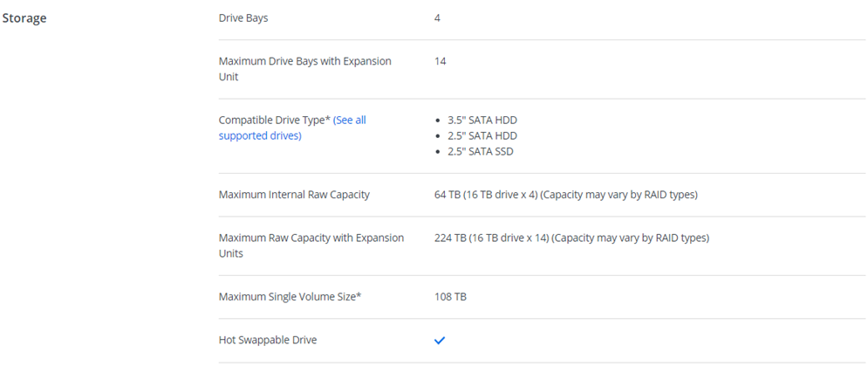Select the Drive Bays label
Image resolution: width=868 pixels, height=366 pixels.
click(x=249, y=17)
